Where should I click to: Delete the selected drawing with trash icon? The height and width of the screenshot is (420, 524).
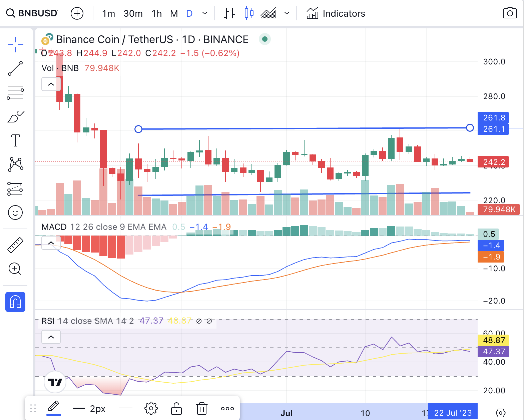point(202,408)
